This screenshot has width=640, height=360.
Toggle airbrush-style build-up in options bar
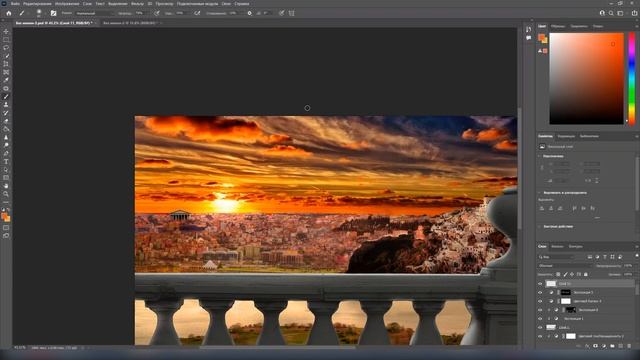pyautogui.click(x=197, y=13)
